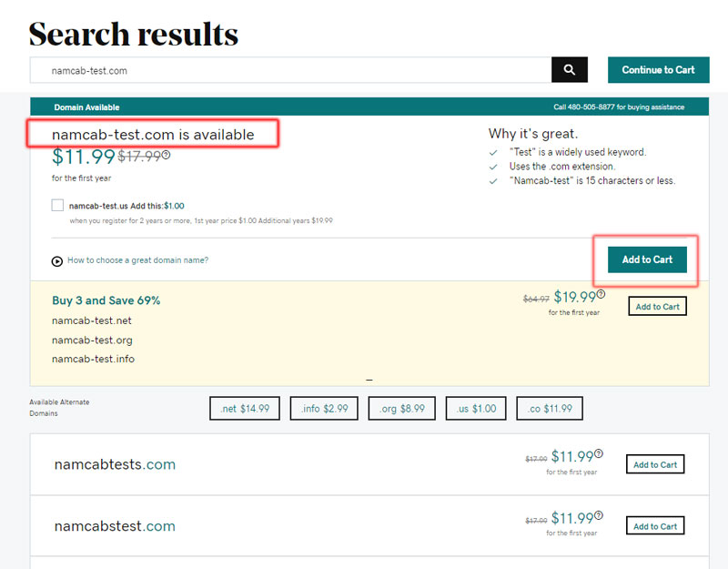This screenshot has width=728, height=569.
Task: Open "How to choose a great domain name?" link
Action: [x=137, y=260]
